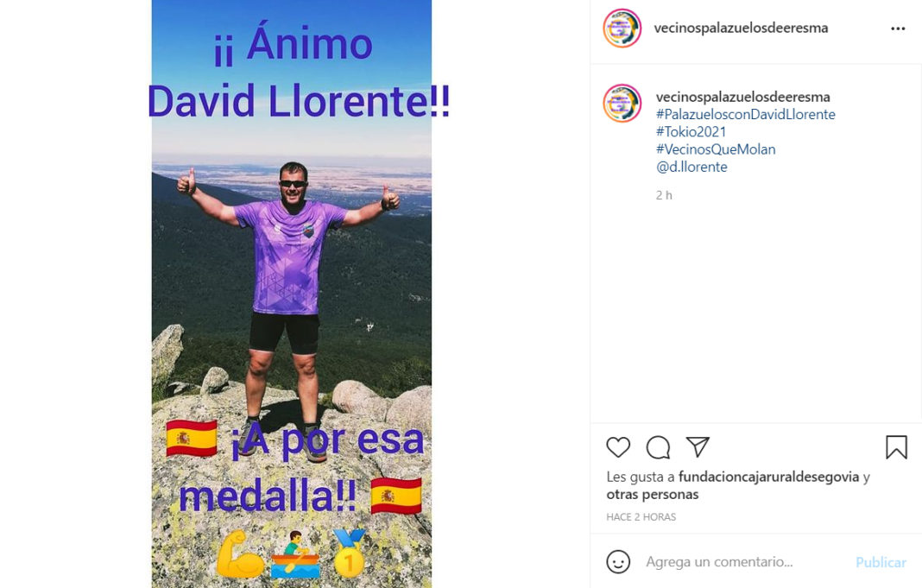This screenshot has width=922, height=588.
Task: Open the #PalazuelosconDavidLlorente hashtag
Action: click(x=746, y=114)
